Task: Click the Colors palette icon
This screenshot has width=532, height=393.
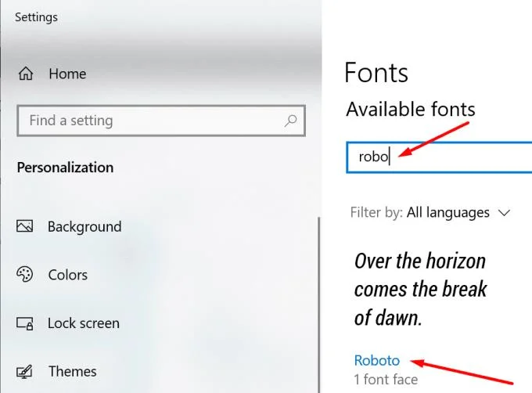Action: (x=25, y=274)
